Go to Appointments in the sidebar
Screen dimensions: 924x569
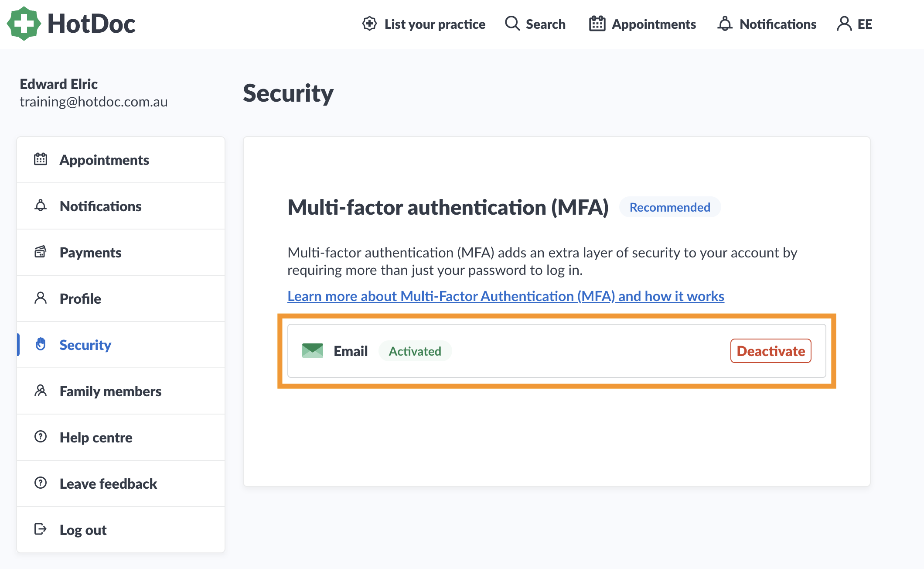[121, 160]
